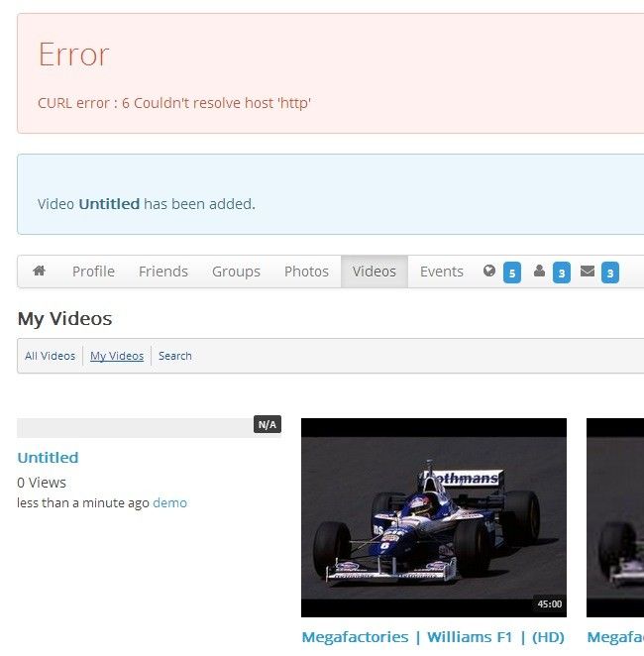The image size is (644, 656).
Task: Click the bold Untitled link in notice
Action: [x=109, y=204]
